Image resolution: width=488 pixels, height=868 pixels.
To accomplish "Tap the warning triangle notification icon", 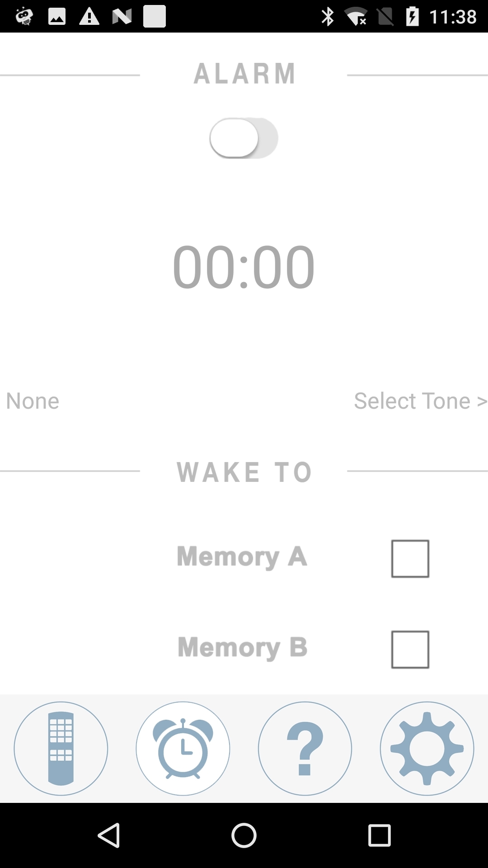I will pos(89,17).
